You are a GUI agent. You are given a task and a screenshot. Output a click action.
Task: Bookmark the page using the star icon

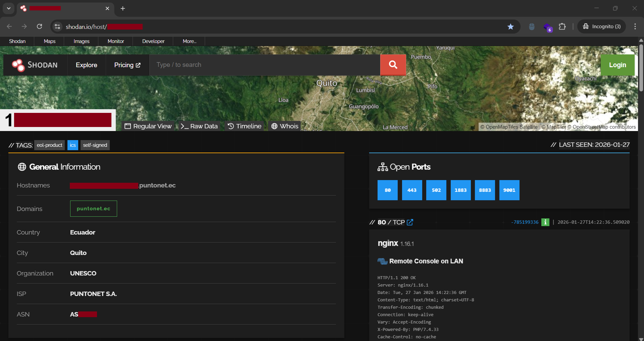coord(511,26)
